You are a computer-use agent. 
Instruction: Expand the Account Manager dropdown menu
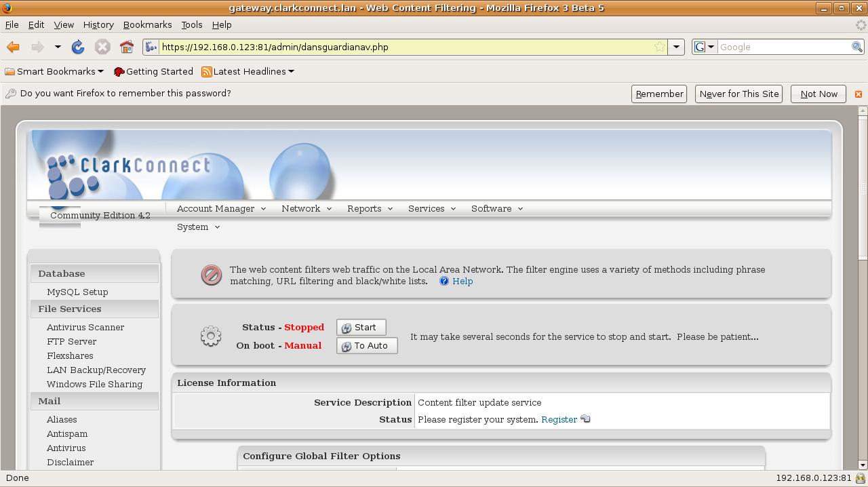pos(221,208)
